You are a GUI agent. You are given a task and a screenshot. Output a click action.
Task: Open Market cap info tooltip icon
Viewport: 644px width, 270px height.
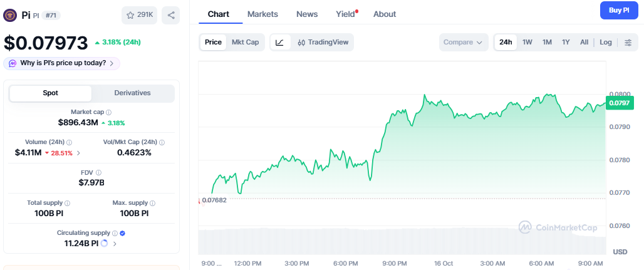pos(109,112)
